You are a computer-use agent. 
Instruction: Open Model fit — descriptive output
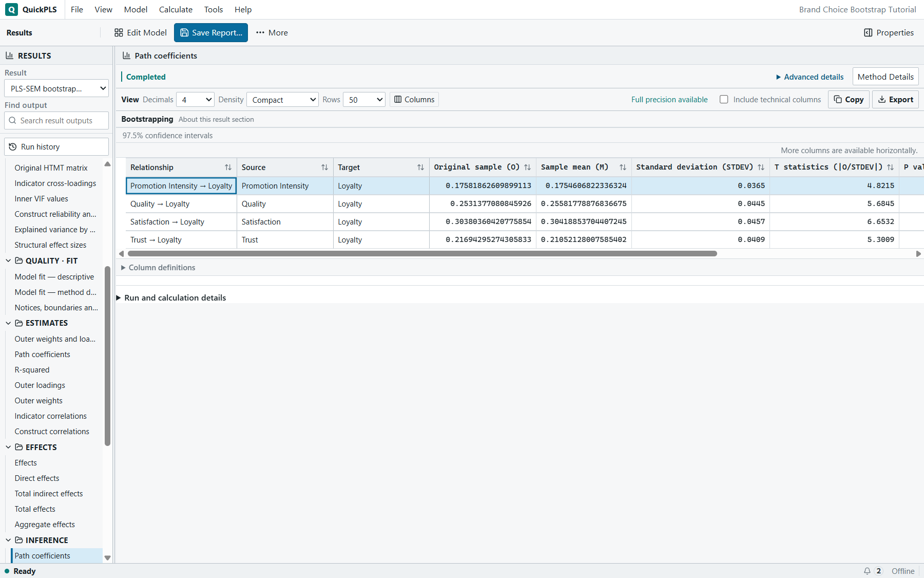pyautogui.click(x=54, y=276)
